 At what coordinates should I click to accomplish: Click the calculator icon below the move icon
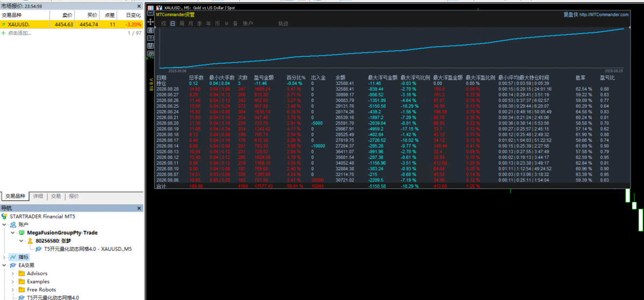(x=150, y=30)
